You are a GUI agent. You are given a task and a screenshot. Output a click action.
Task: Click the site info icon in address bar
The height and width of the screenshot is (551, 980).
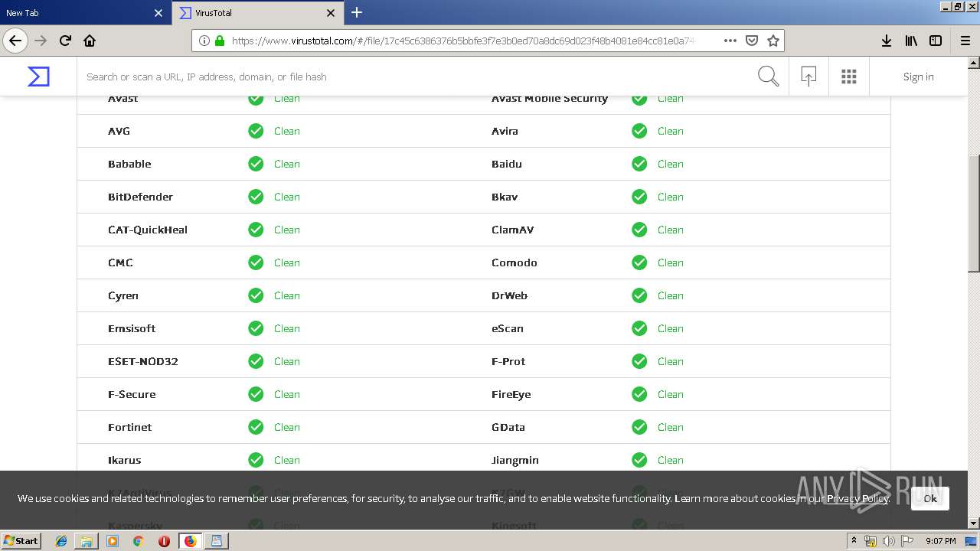(x=204, y=41)
